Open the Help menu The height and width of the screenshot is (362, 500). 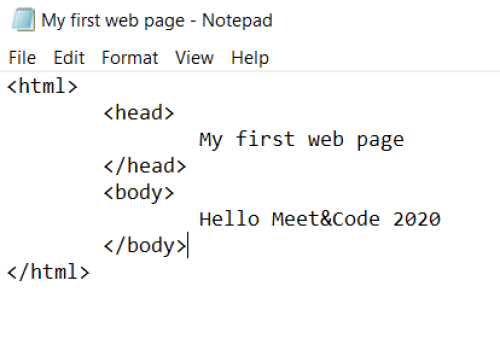pyautogui.click(x=250, y=58)
